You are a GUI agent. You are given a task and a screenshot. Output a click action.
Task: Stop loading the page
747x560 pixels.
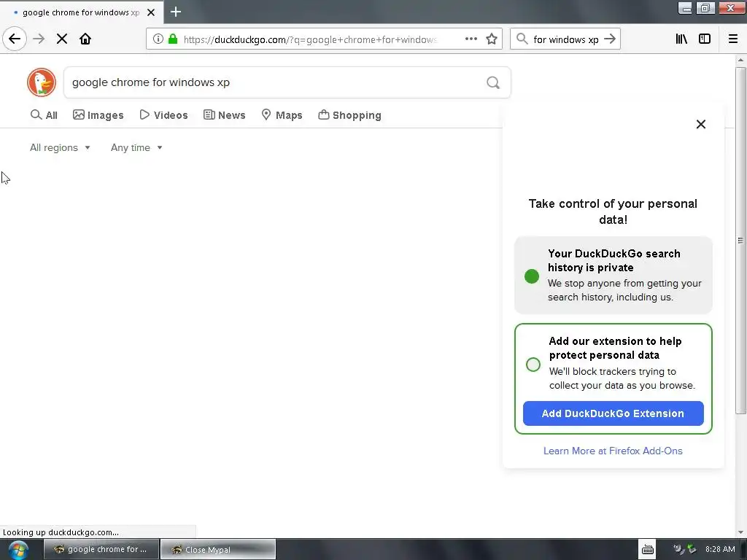62,39
